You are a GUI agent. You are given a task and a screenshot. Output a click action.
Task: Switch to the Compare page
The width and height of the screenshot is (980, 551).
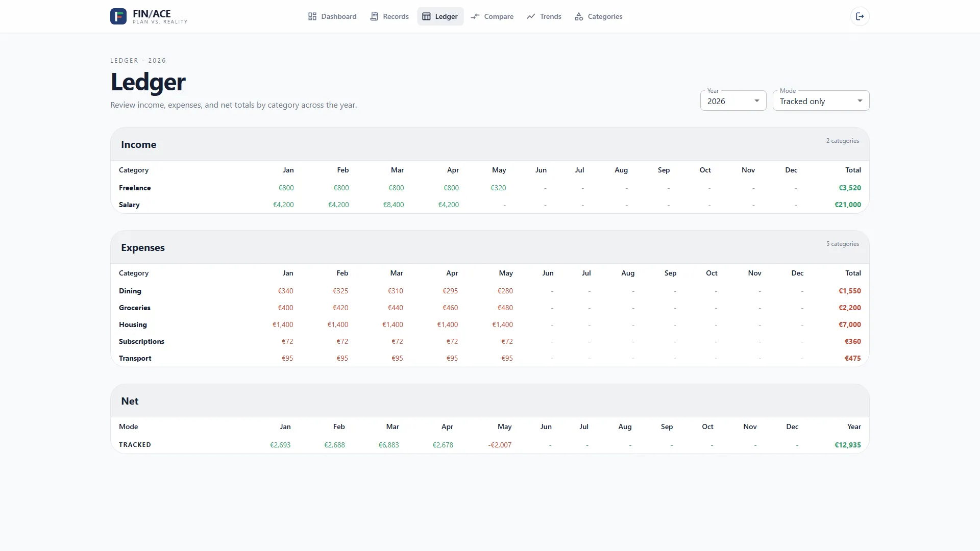[x=492, y=16]
